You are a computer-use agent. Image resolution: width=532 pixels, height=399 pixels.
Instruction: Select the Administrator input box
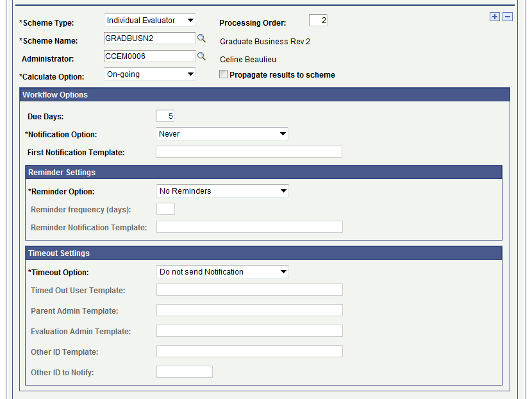pyautogui.click(x=151, y=56)
